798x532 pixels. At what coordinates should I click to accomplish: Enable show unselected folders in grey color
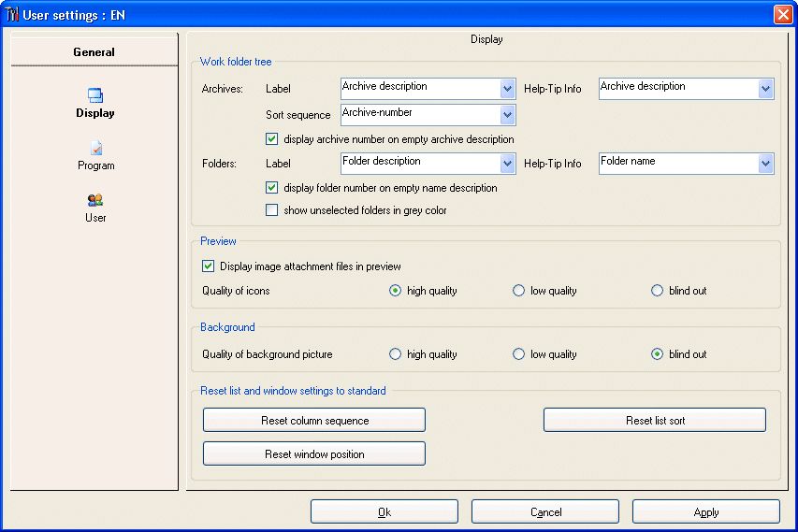pos(271,210)
